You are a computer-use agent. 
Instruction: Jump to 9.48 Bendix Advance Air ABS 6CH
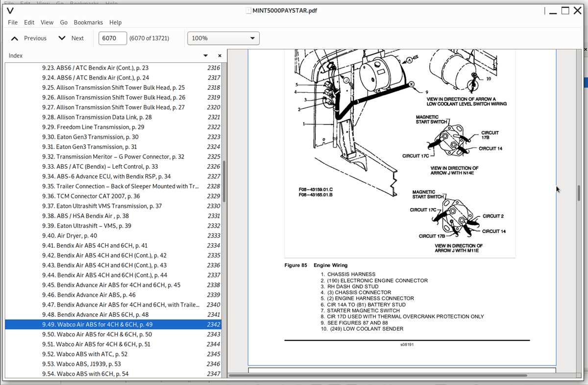pos(113,315)
